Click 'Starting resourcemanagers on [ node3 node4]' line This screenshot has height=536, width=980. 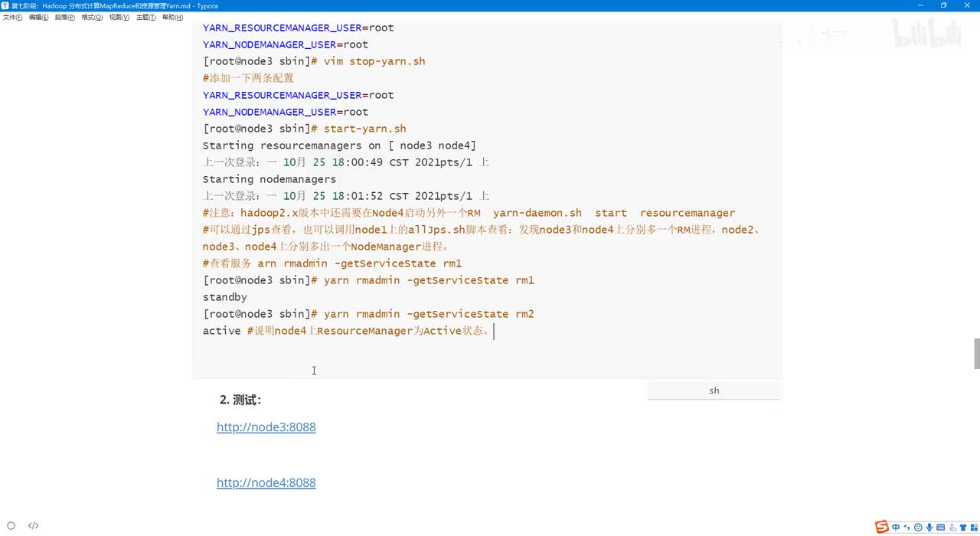point(339,145)
